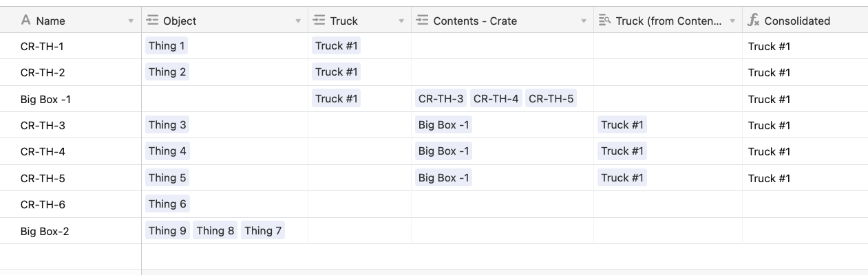The image size is (868, 275).
Task: Open the Thing 1 linked record chip
Action: click(x=167, y=46)
